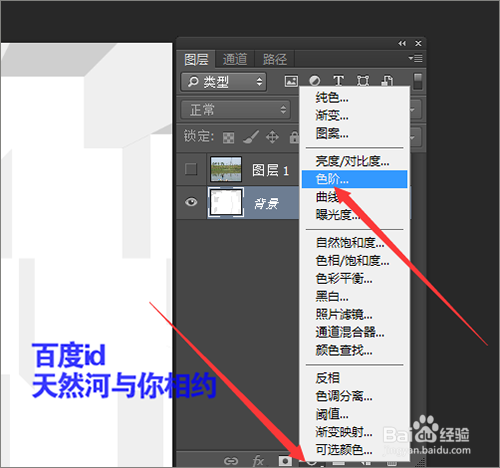This screenshot has height=468, width=500.
Task: Click the 图层 1 layer thumbnail
Action: pyautogui.click(x=226, y=169)
